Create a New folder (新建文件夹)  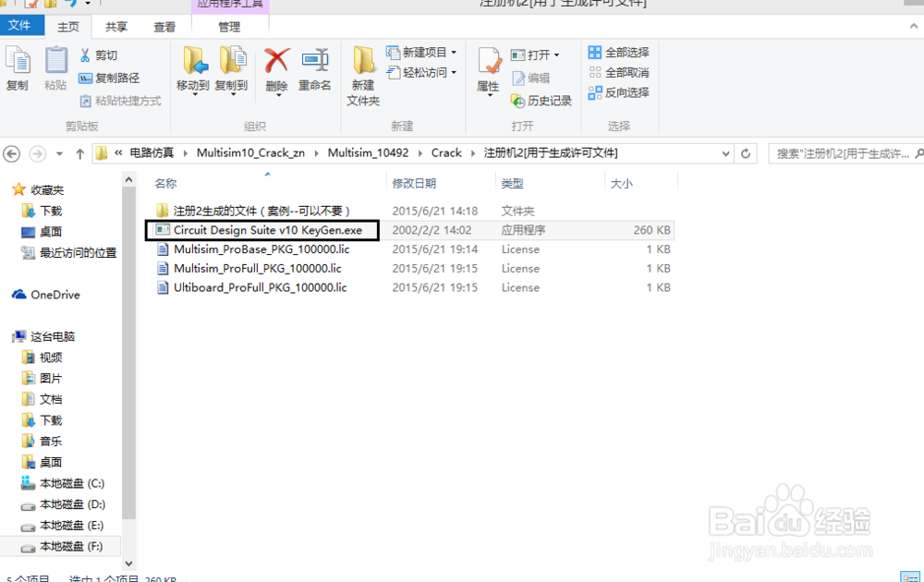pos(363,76)
